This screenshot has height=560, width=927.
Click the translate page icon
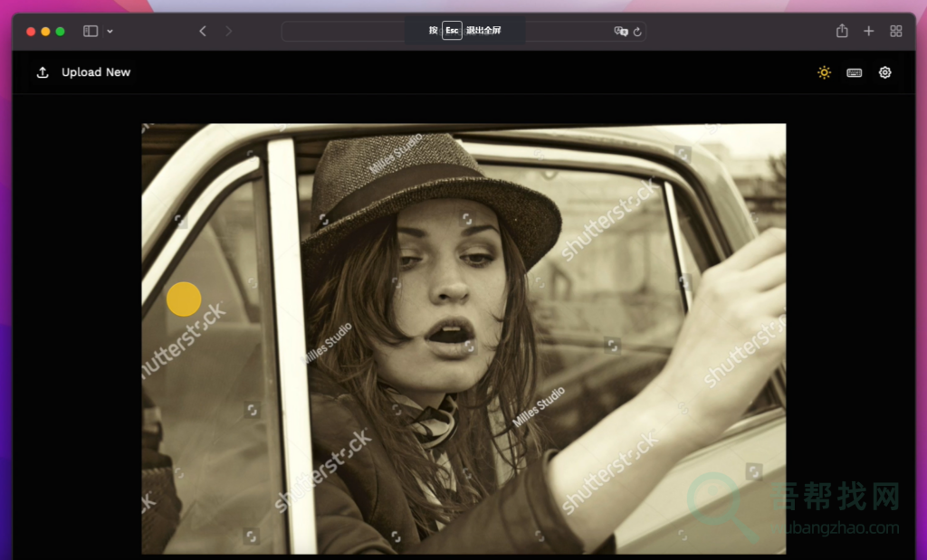point(620,31)
